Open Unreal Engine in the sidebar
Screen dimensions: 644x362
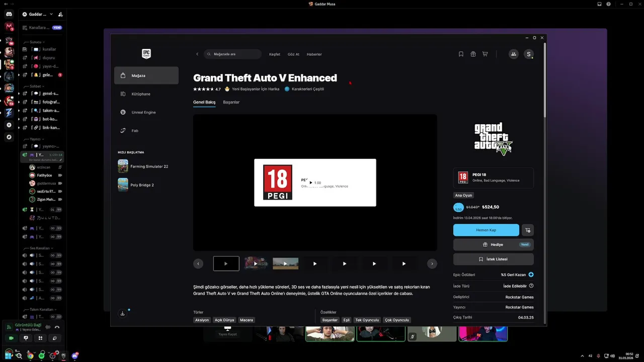point(146,113)
